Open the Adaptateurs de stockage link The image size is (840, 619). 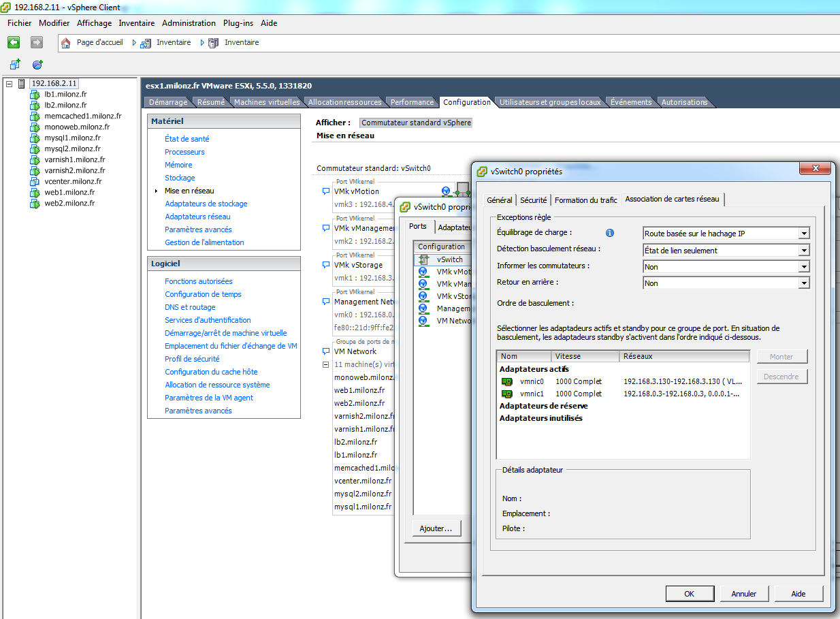[x=206, y=204]
